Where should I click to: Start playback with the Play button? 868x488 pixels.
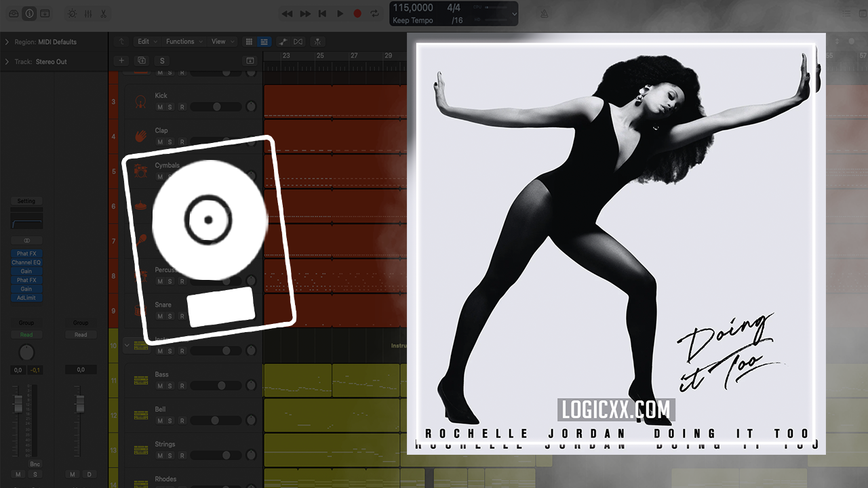click(x=340, y=14)
